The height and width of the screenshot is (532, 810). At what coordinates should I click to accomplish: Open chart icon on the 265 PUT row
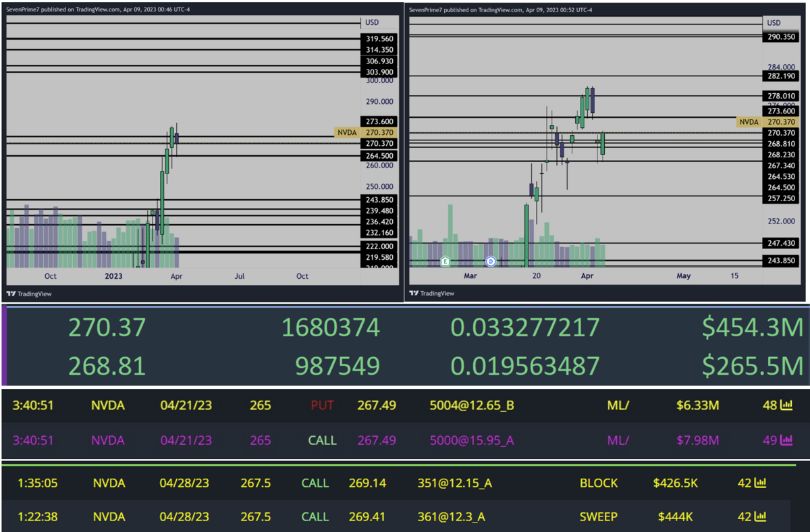pyautogui.click(x=786, y=405)
